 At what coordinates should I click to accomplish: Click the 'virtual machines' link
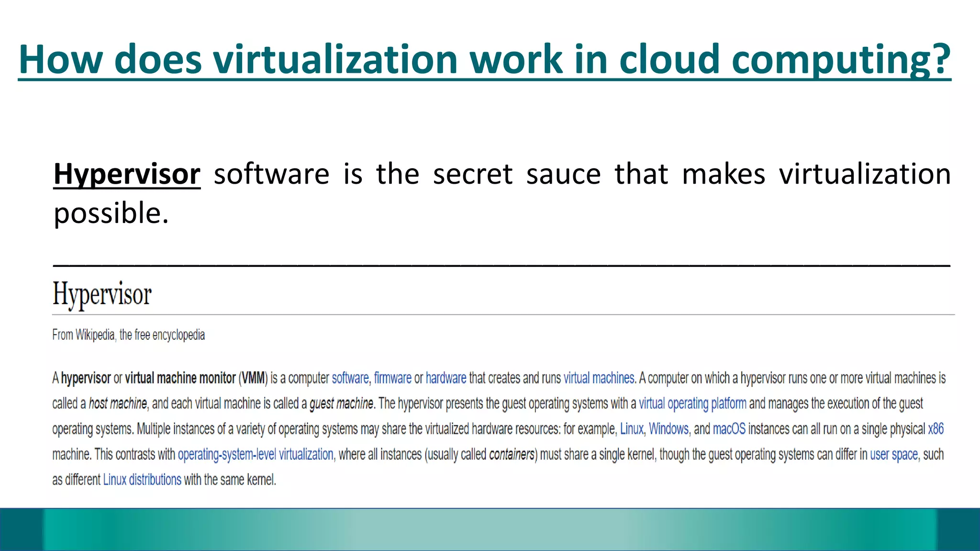599,378
